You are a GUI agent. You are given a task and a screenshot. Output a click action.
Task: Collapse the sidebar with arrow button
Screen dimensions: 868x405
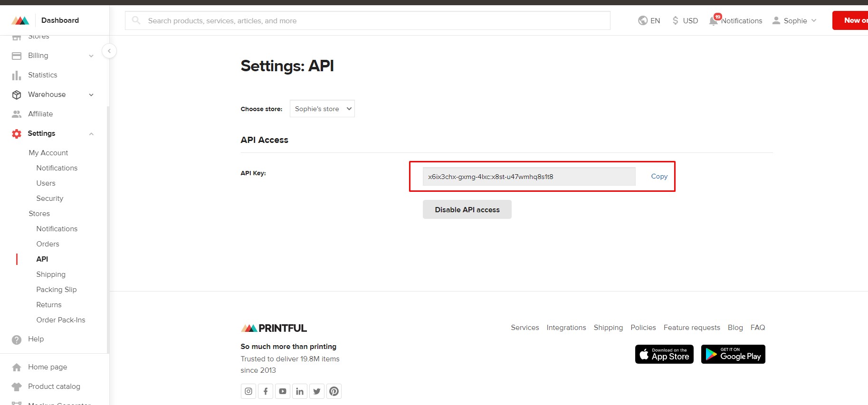[x=109, y=51]
